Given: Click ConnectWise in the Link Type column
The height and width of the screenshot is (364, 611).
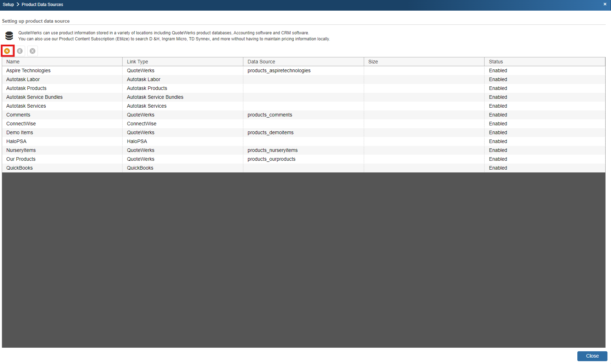Looking at the screenshot, I should 142,124.
